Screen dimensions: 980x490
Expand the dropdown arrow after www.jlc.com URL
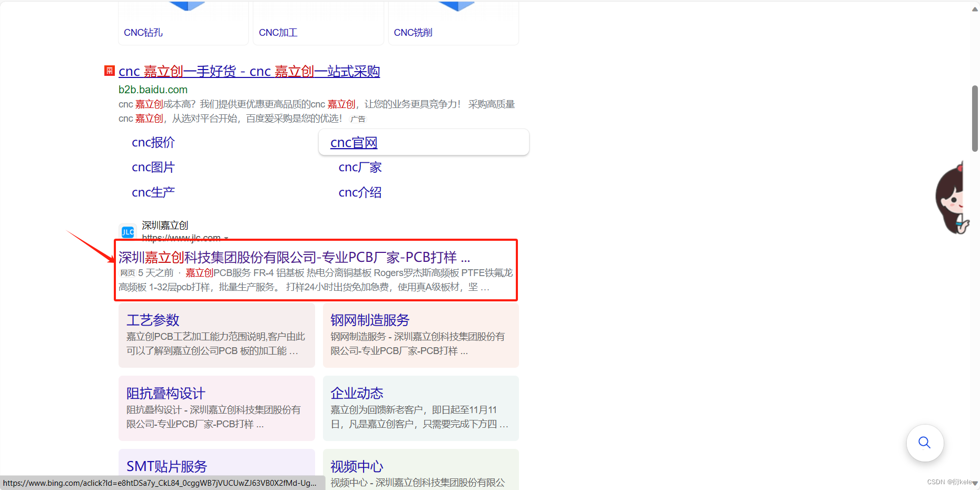227,238
